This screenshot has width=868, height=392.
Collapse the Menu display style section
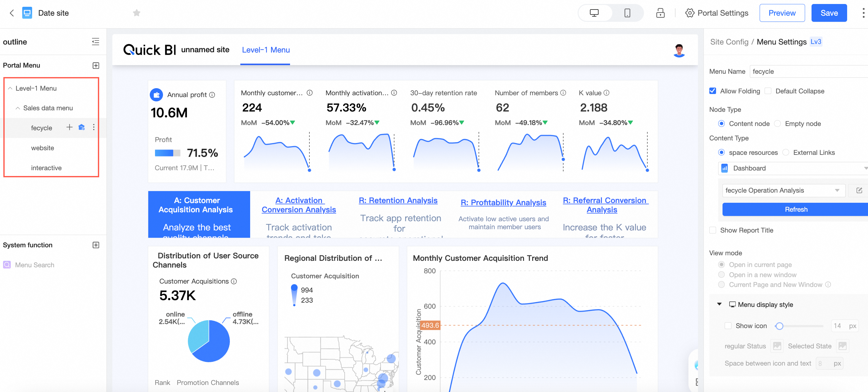(719, 304)
